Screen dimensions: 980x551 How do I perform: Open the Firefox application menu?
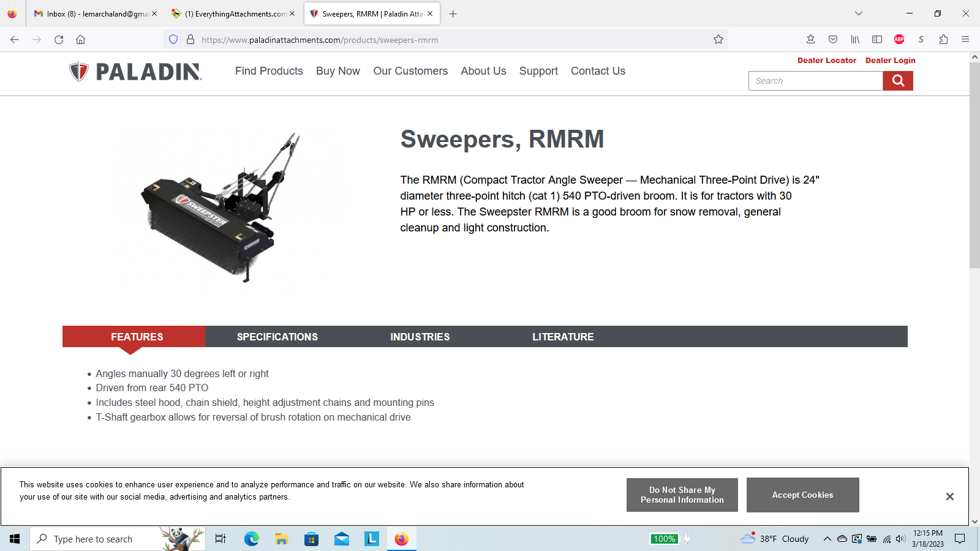[x=965, y=40]
